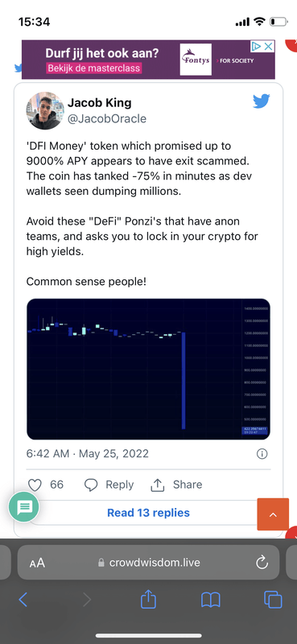Open Safari share sheet from bottom toolbar
This screenshot has width=297, height=644.
[148, 600]
